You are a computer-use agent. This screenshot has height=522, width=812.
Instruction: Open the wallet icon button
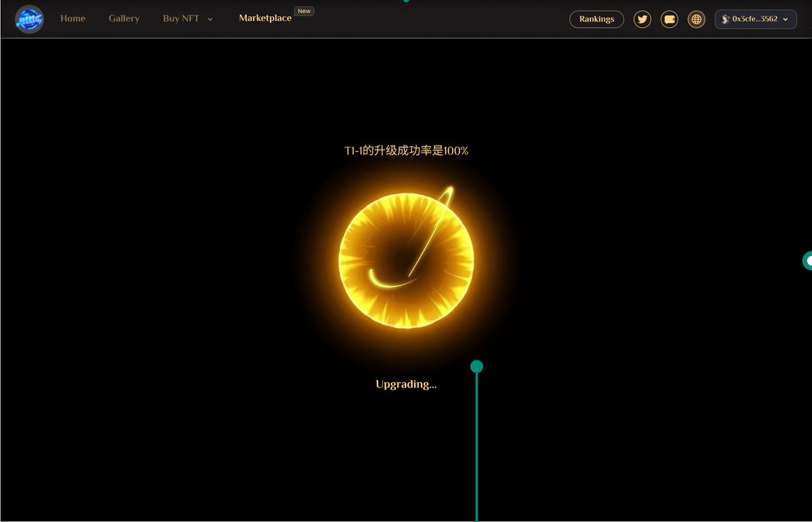[669, 19]
